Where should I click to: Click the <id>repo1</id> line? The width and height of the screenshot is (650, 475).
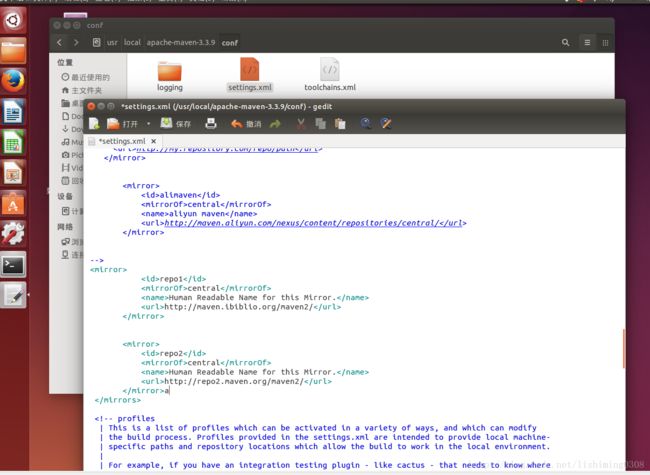point(173,279)
